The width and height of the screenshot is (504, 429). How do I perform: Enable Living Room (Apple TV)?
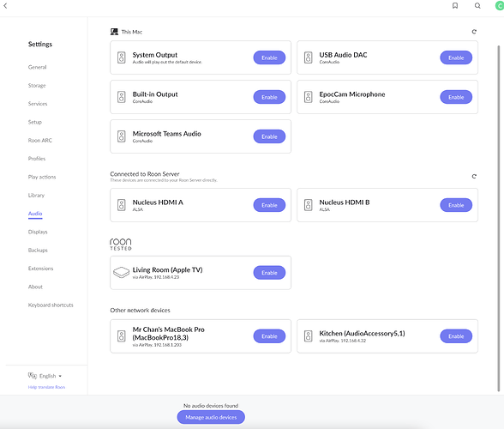point(269,273)
